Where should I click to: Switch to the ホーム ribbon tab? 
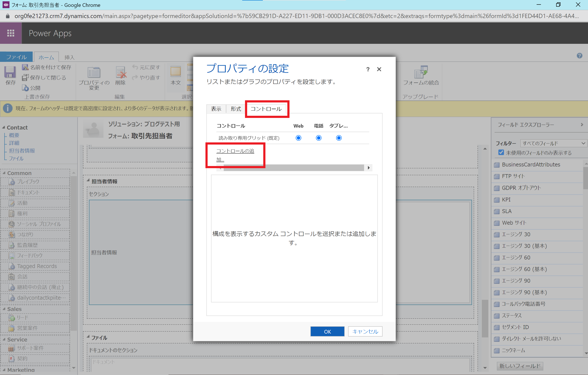46,57
